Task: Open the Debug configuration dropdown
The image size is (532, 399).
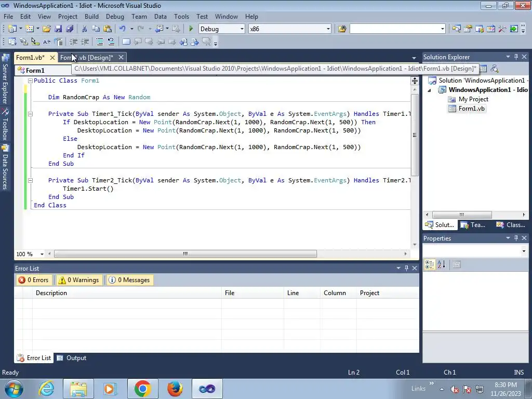Action: point(242,29)
